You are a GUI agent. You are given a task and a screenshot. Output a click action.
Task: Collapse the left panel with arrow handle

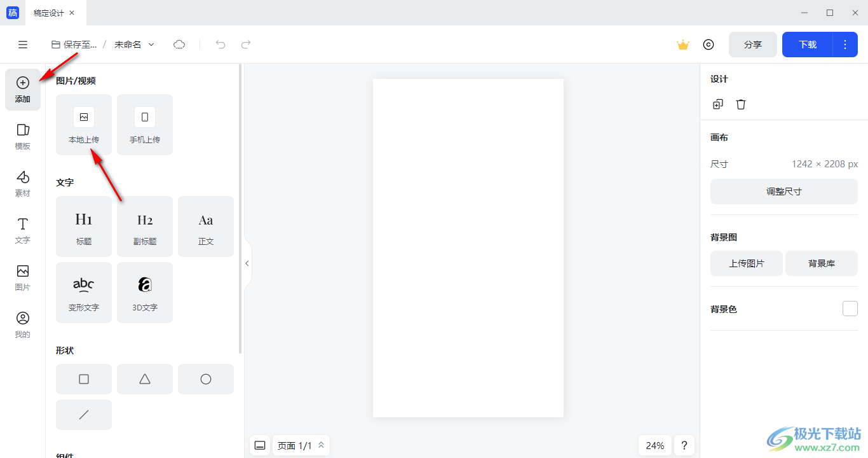[x=248, y=263]
